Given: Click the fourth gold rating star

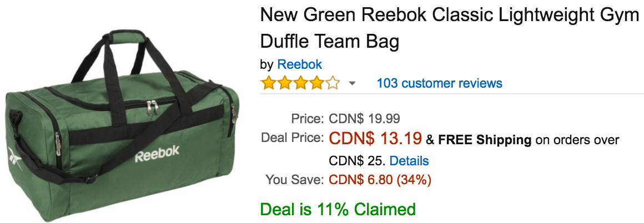Looking at the screenshot, I should [x=316, y=83].
